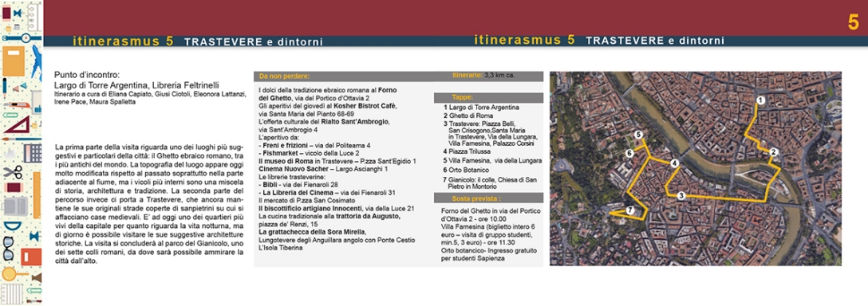Click map marker 5 for Villa Farnesina
868x306 pixels.
point(638,135)
